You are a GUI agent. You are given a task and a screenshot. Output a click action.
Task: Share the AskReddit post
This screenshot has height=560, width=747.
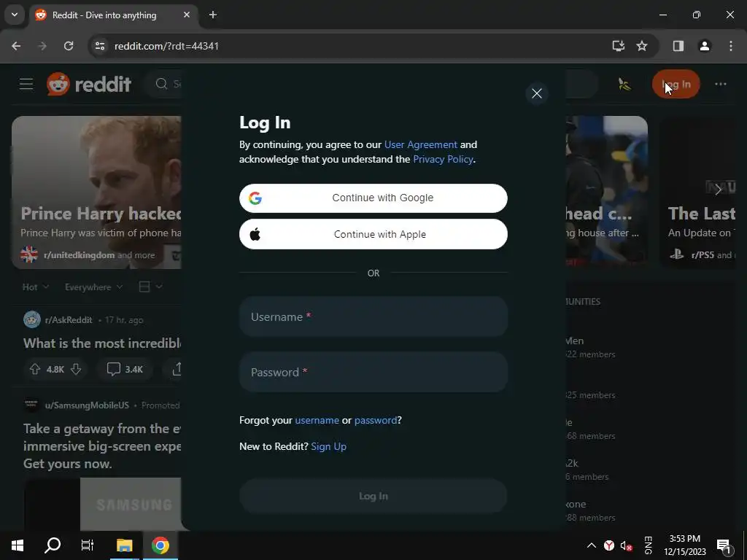point(177,369)
